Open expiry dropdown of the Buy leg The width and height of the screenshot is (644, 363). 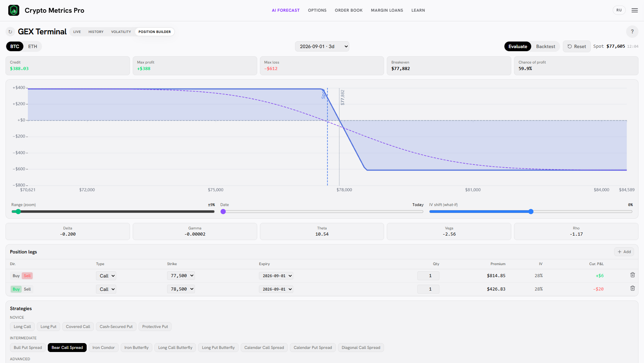pos(276,289)
